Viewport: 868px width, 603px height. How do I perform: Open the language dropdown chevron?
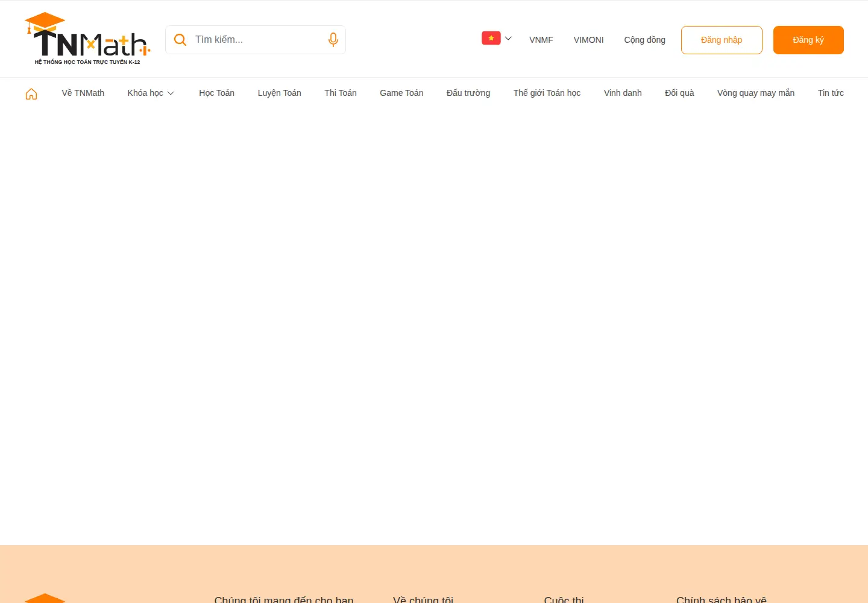pyautogui.click(x=508, y=39)
